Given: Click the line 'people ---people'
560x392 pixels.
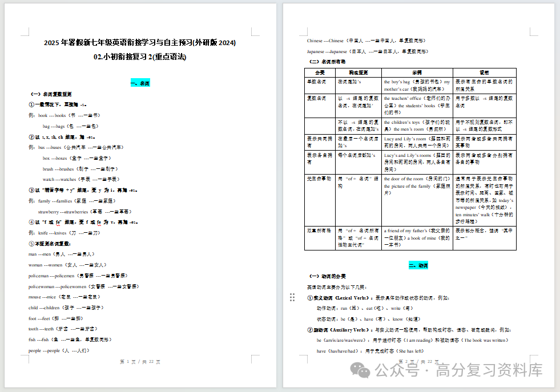Looking at the screenshot, I should (59, 350).
